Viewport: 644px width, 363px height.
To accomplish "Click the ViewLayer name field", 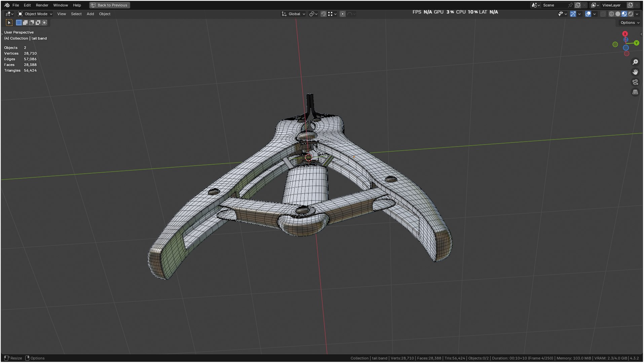I will [x=614, y=5].
